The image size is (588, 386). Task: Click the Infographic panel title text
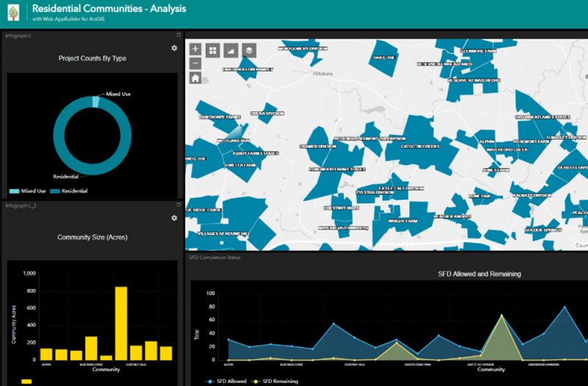(x=18, y=35)
